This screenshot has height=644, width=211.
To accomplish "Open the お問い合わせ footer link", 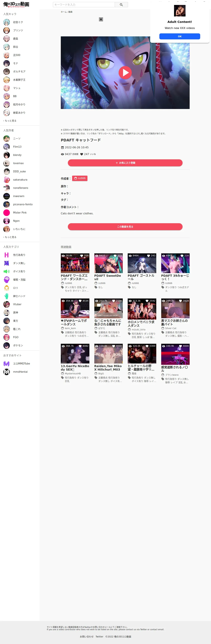I will click(87, 637).
